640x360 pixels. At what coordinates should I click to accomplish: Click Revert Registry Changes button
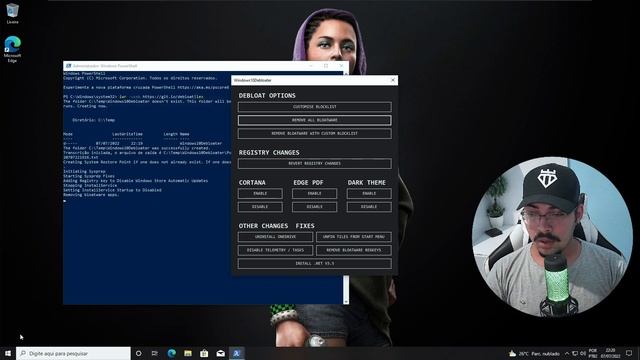pyautogui.click(x=314, y=163)
